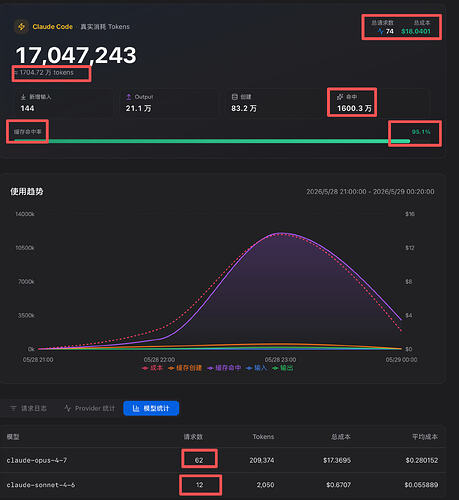Click the 请求数 column header
459x500 pixels.
(193, 437)
